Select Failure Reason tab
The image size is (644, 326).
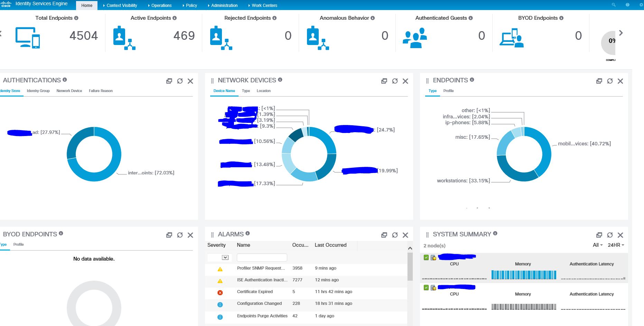tap(101, 91)
